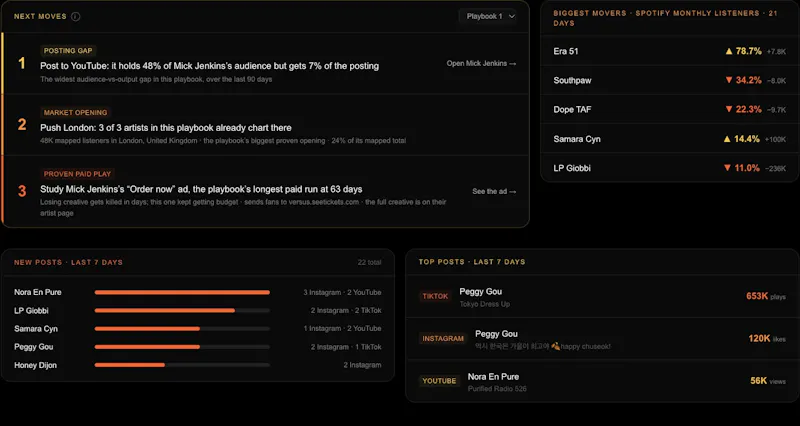
Task: Click the down arrow next to 22.3%
Action: point(729,110)
